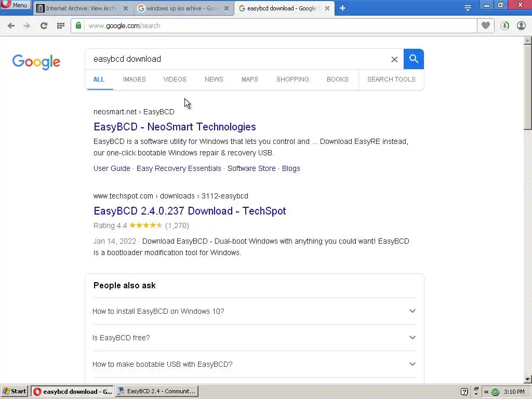
Task: Click the Google search text box
Action: click(237, 59)
